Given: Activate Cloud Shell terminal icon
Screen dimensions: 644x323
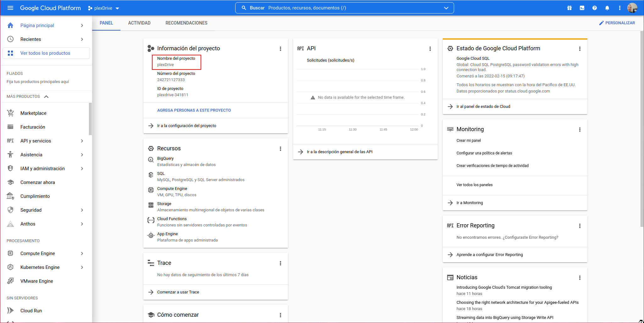Looking at the screenshot, I should click(582, 8).
